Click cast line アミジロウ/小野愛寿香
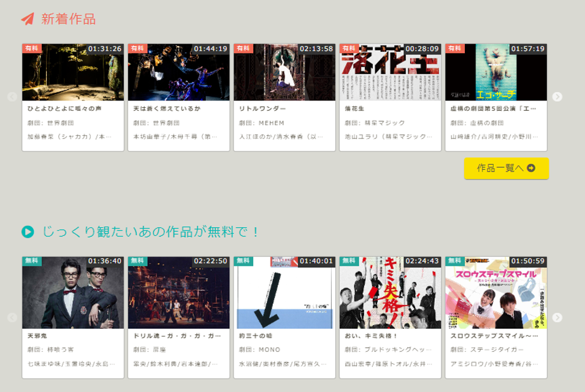 coord(494,364)
